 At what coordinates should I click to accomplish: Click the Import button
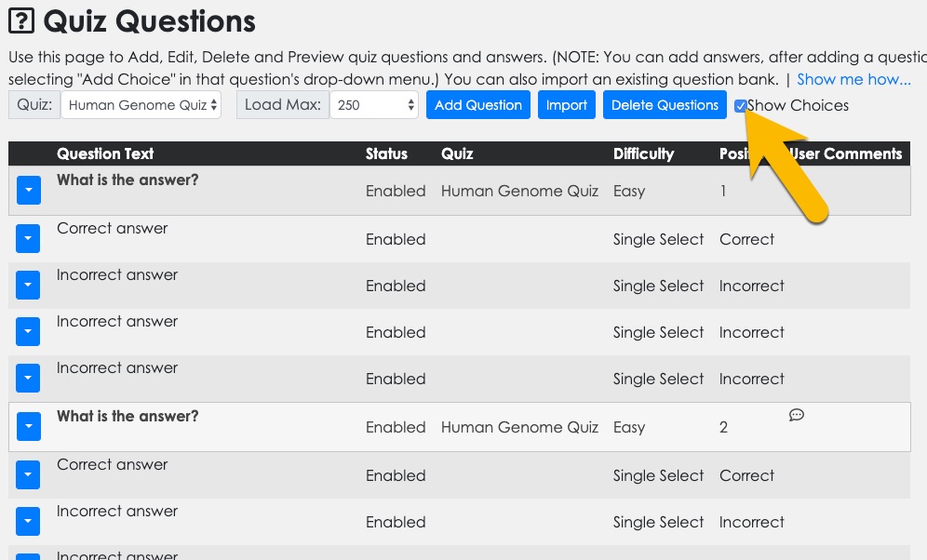coord(567,105)
